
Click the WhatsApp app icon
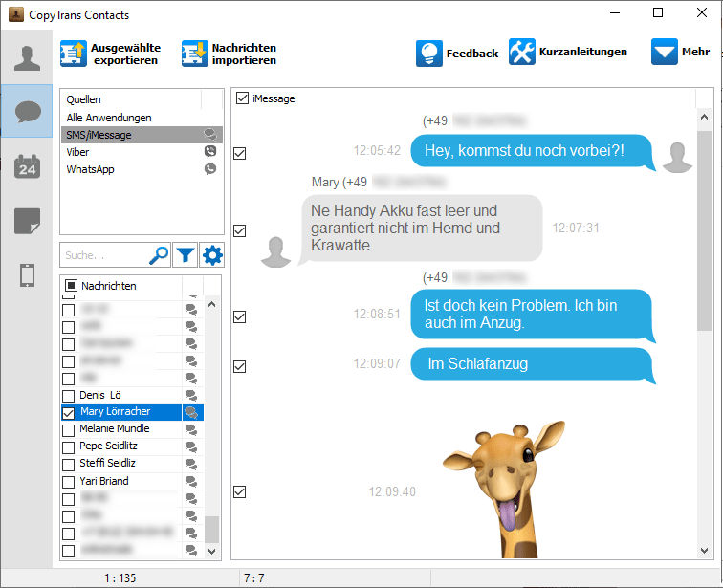210,168
